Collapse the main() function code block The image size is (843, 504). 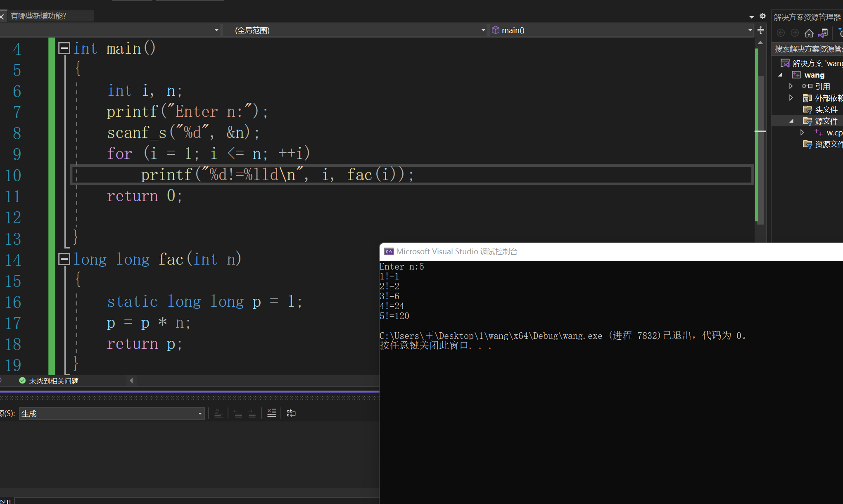click(x=64, y=48)
